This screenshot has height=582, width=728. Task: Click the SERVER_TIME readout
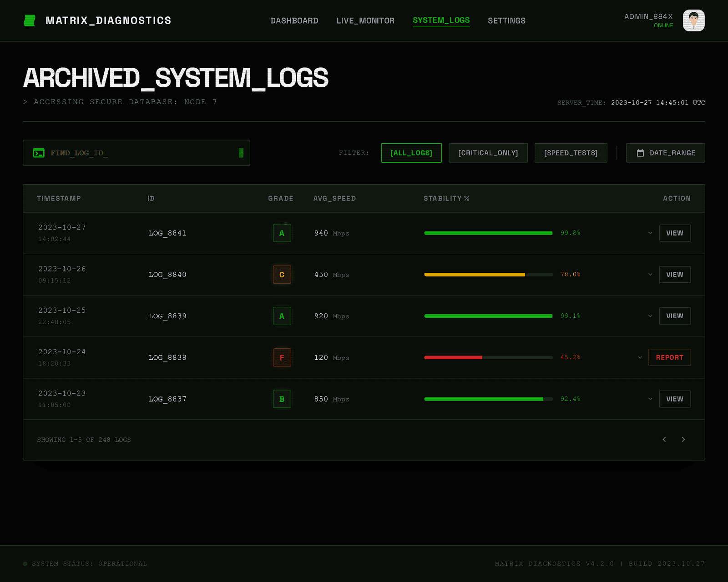[631, 103]
